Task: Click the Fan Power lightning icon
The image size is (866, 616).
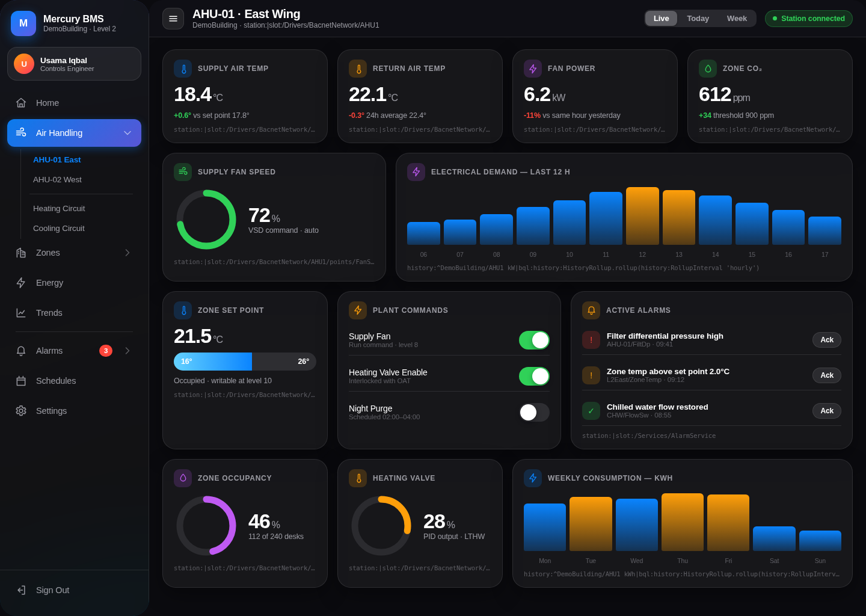Action: pos(533,69)
